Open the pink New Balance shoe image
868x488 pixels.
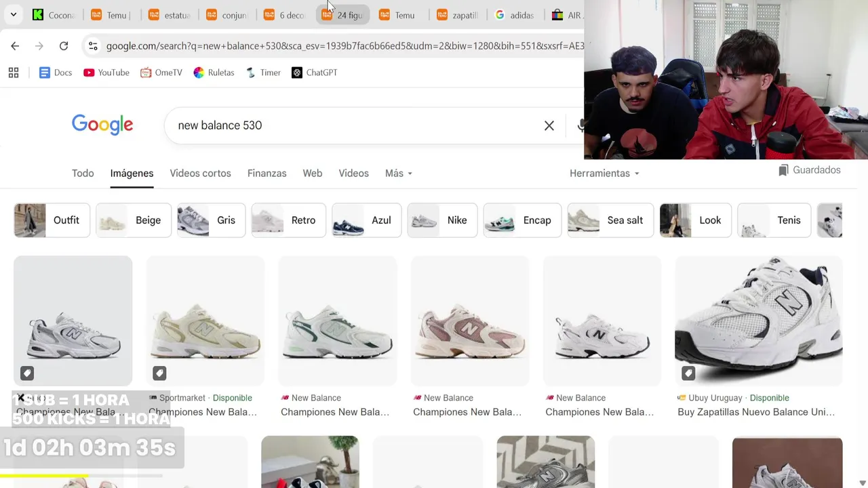click(x=470, y=321)
